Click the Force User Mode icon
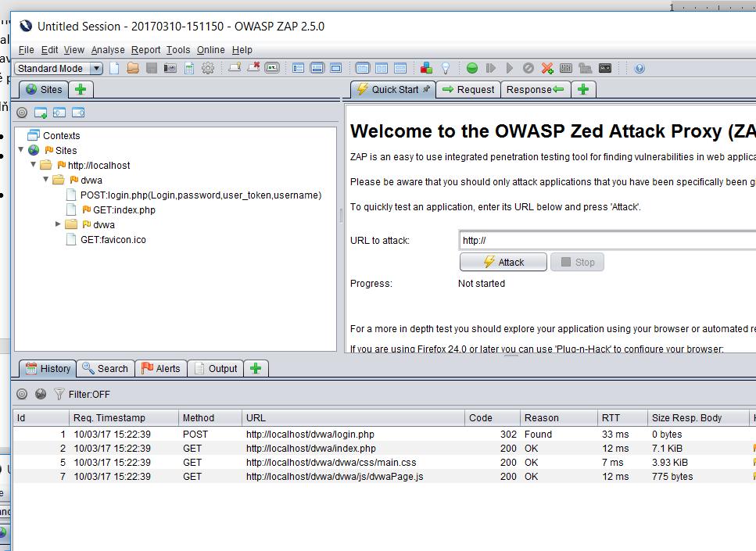The image size is (756, 551). pos(585,68)
